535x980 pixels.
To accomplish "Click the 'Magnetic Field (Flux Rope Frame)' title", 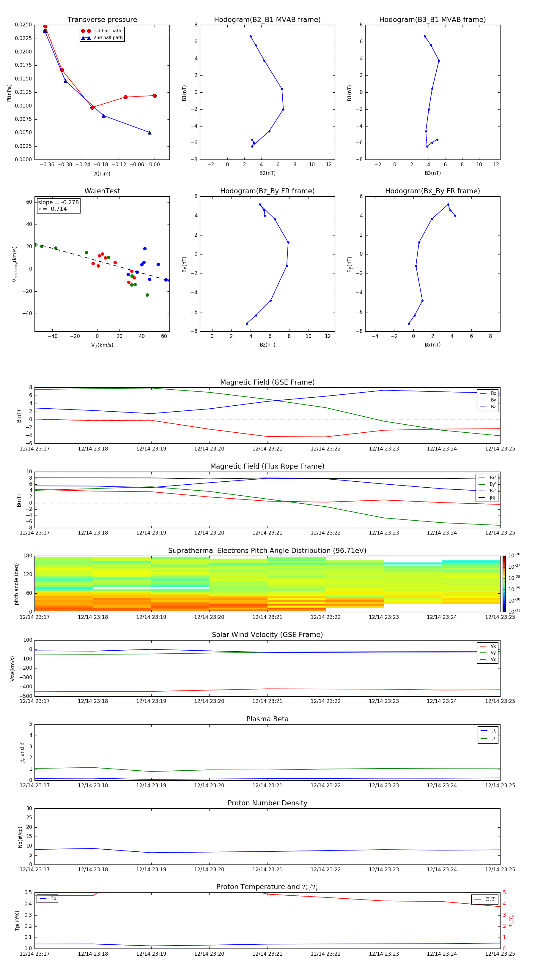I will (267, 467).
